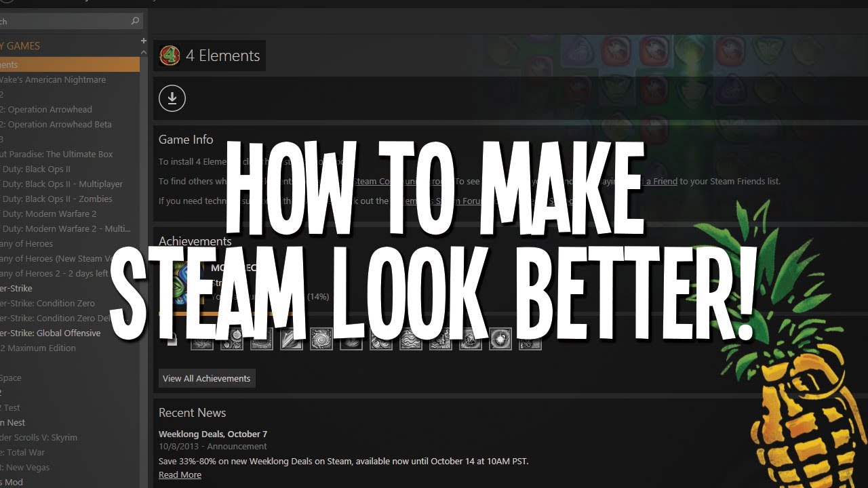
Task: Follow the Read More news link
Action: [x=180, y=475]
